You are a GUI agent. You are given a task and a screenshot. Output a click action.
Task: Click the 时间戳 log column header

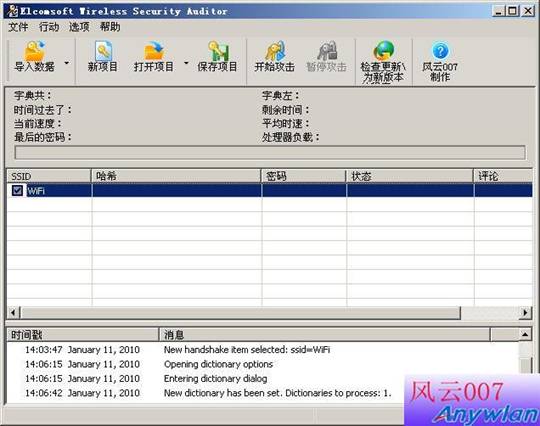83,334
